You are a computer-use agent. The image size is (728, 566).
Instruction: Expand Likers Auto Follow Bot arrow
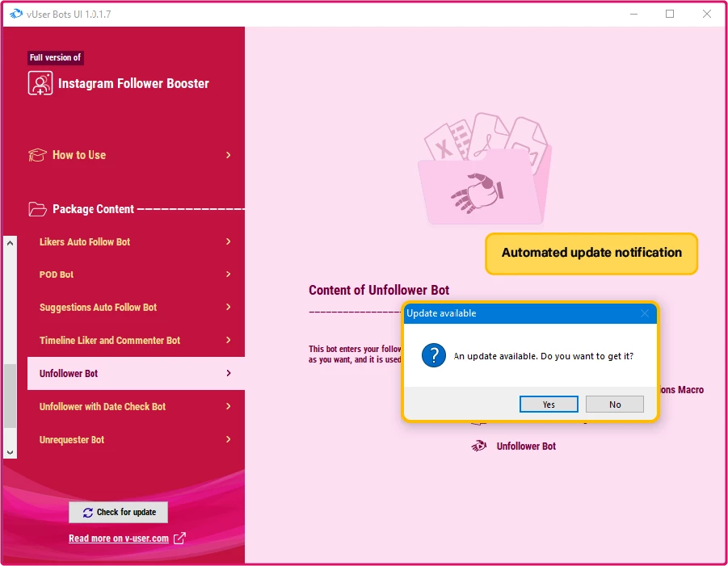[229, 241]
